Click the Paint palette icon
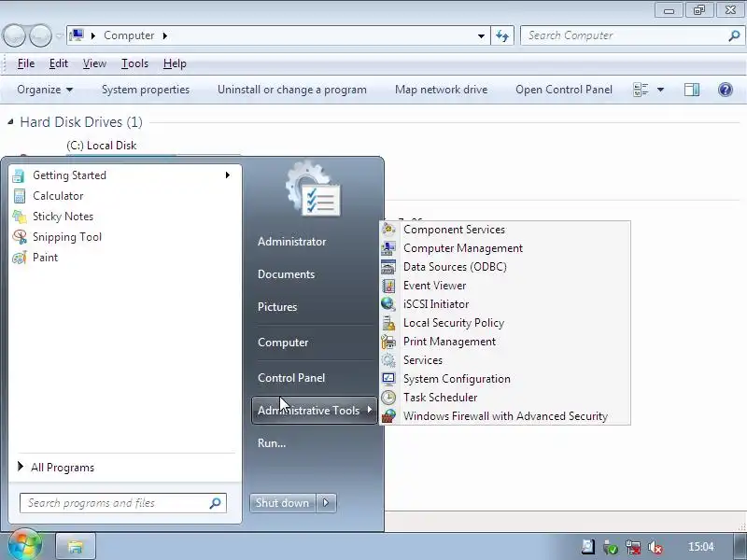The image size is (747, 560). (19, 258)
